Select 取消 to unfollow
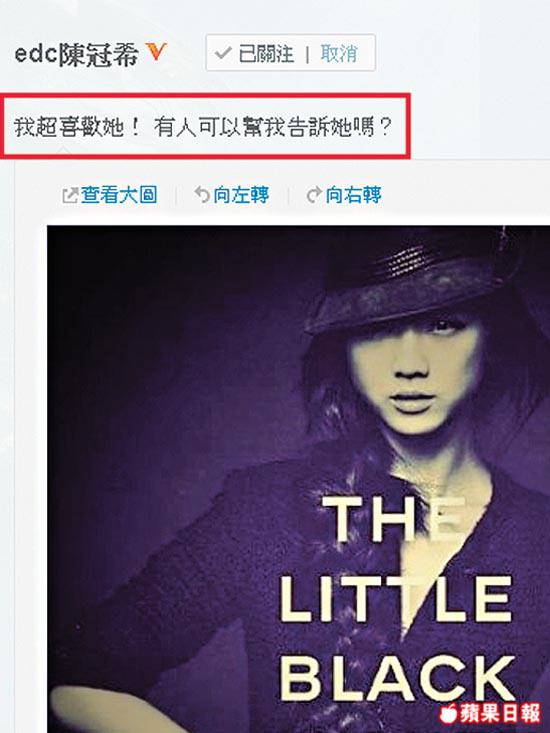This screenshot has height=733, width=550. (x=339, y=53)
